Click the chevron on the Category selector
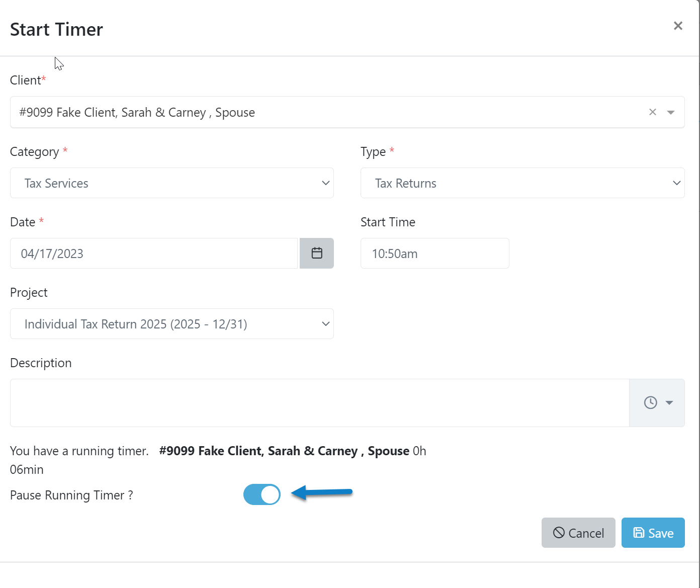Viewport: 700px width, 588px height. [x=326, y=183]
